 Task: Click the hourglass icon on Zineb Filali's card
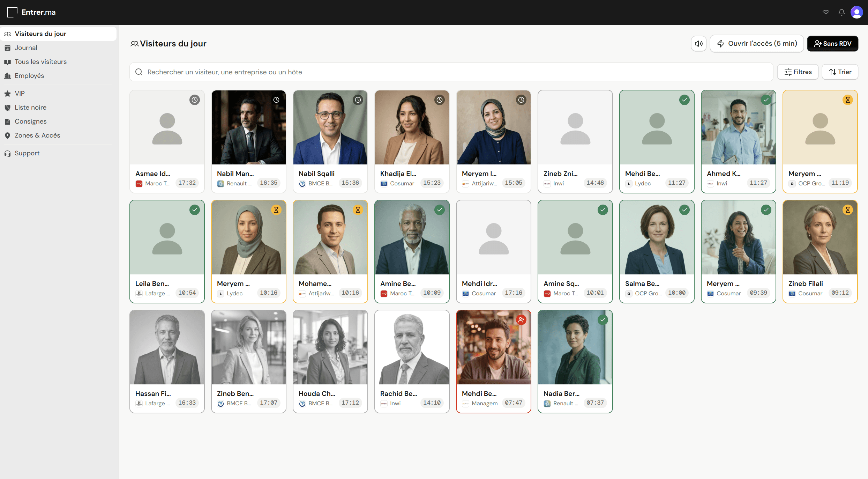pos(848,210)
